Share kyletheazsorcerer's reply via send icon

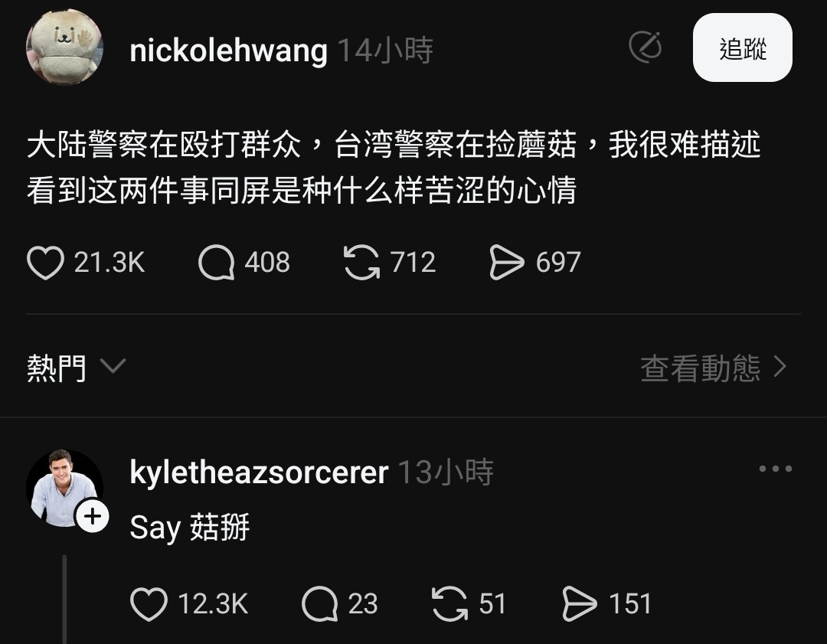tap(580, 604)
